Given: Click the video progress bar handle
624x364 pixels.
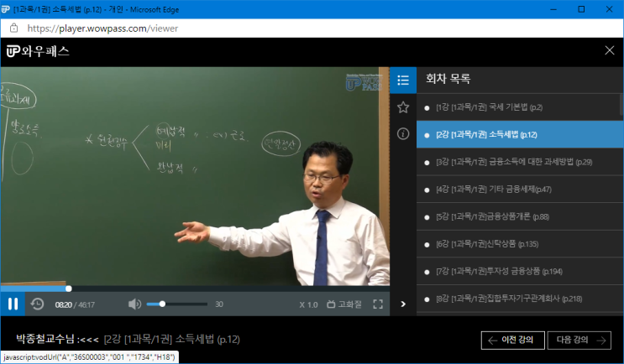Looking at the screenshot, I should (69, 289).
